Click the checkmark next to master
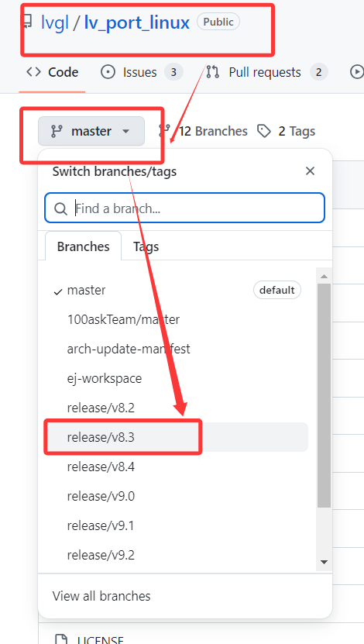 coord(58,291)
